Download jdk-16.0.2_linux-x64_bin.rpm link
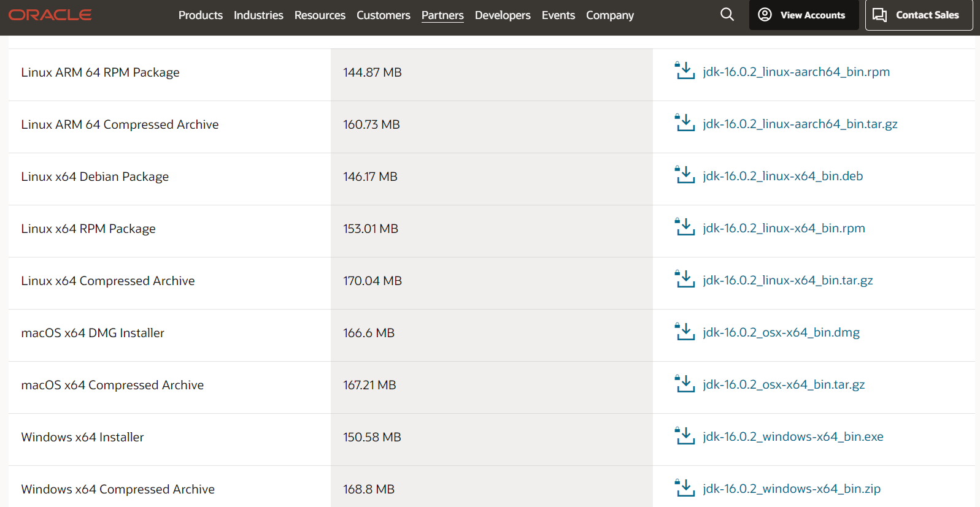This screenshot has width=980, height=507. tap(784, 228)
